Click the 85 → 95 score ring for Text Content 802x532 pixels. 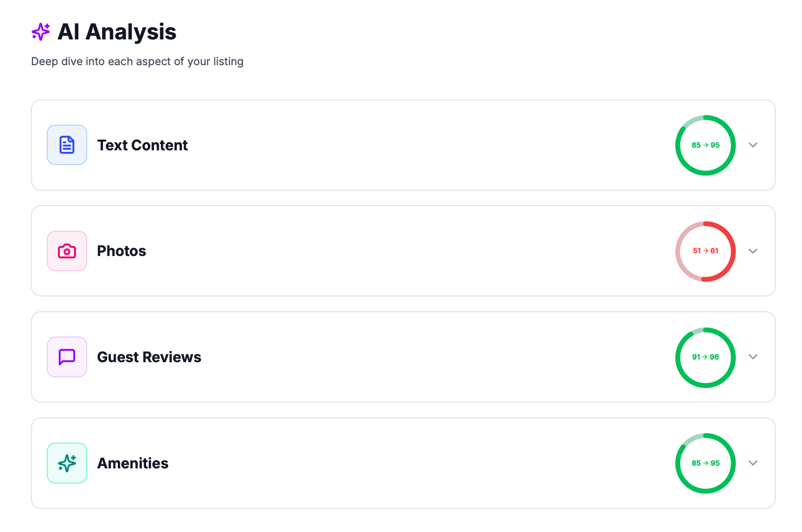point(705,145)
